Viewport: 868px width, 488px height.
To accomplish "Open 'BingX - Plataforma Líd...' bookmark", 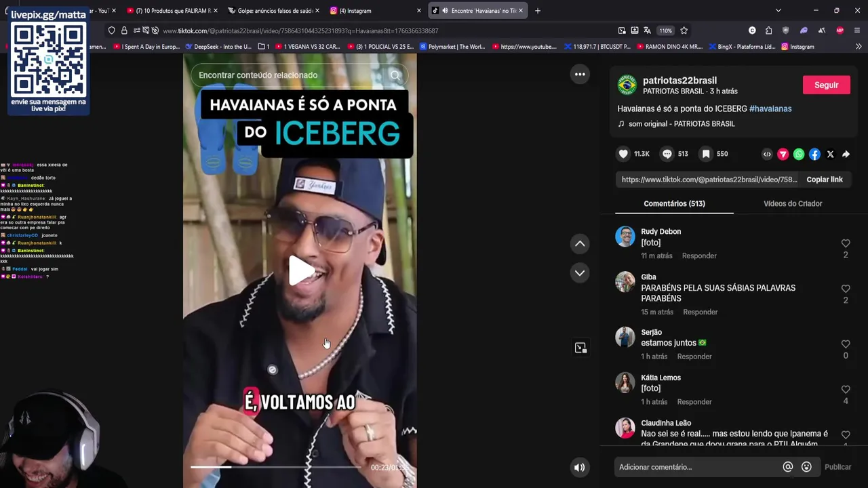I will coord(741,47).
